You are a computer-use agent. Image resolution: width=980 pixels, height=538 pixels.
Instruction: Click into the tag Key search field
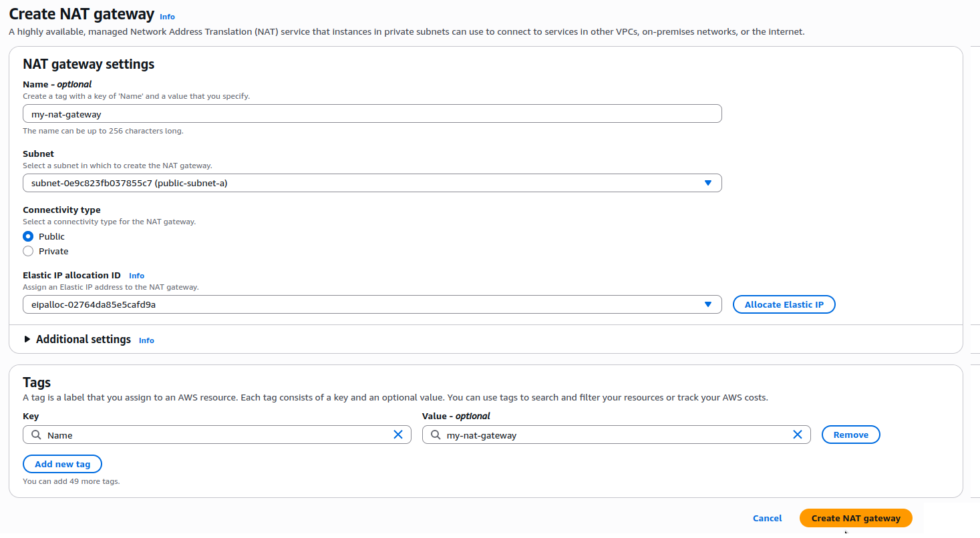[x=217, y=435]
